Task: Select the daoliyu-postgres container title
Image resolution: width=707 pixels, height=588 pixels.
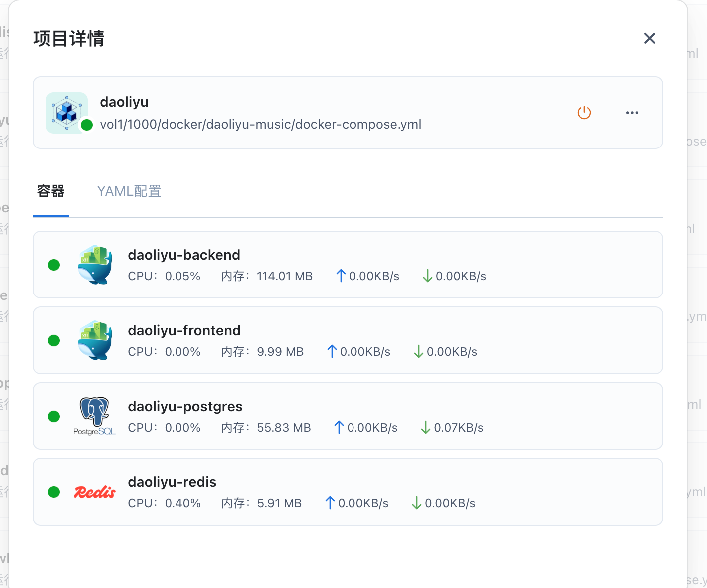Action: tap(185, 407)
